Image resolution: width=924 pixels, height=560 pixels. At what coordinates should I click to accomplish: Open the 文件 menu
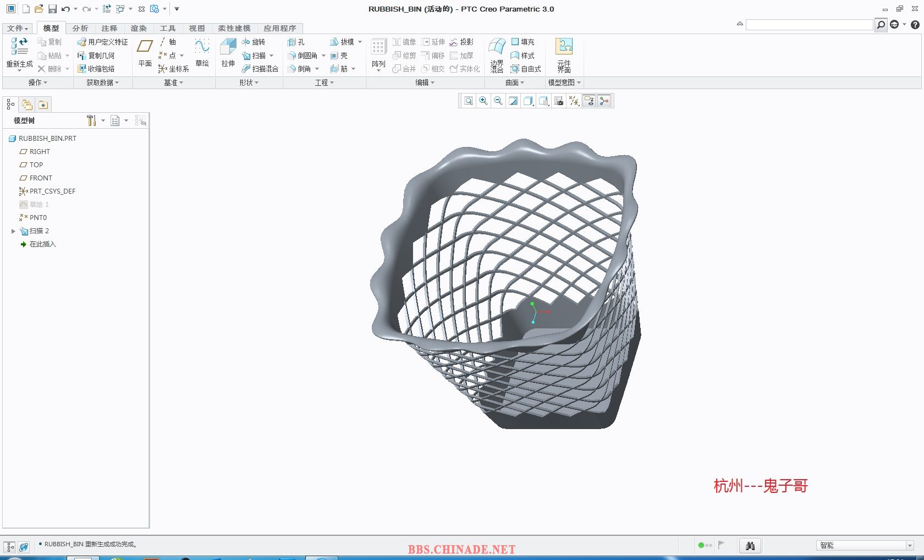coord(18,28)
